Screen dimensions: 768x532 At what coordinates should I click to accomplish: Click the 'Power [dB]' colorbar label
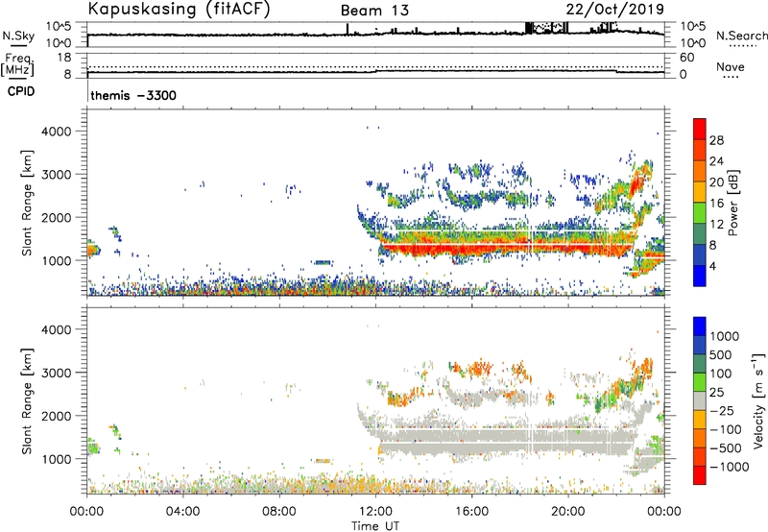pyautogui.click(x=732, y=203)
